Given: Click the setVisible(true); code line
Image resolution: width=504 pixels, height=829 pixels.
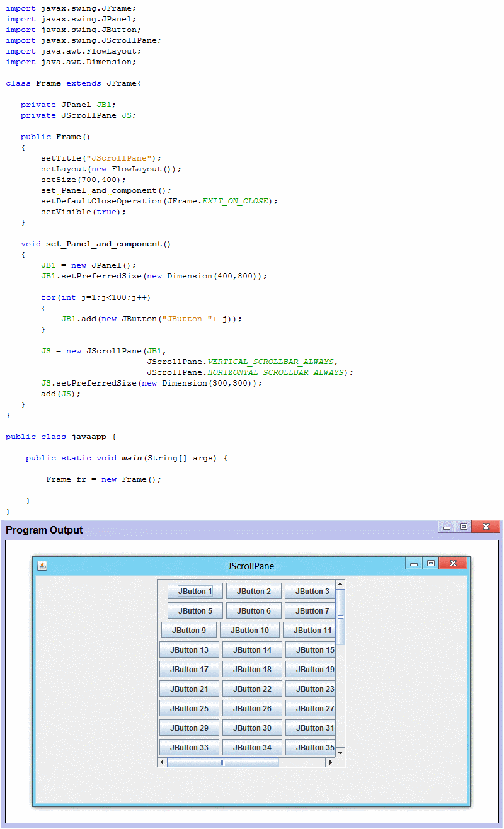Looking at the screenshot, I should click(x=84, y=212).
